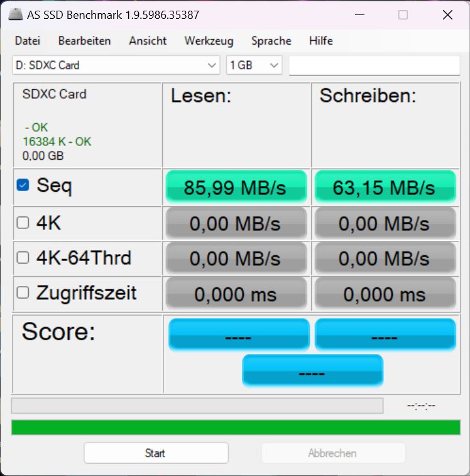
Task: Open the Hilfe menu
Action: pos(321,41)
